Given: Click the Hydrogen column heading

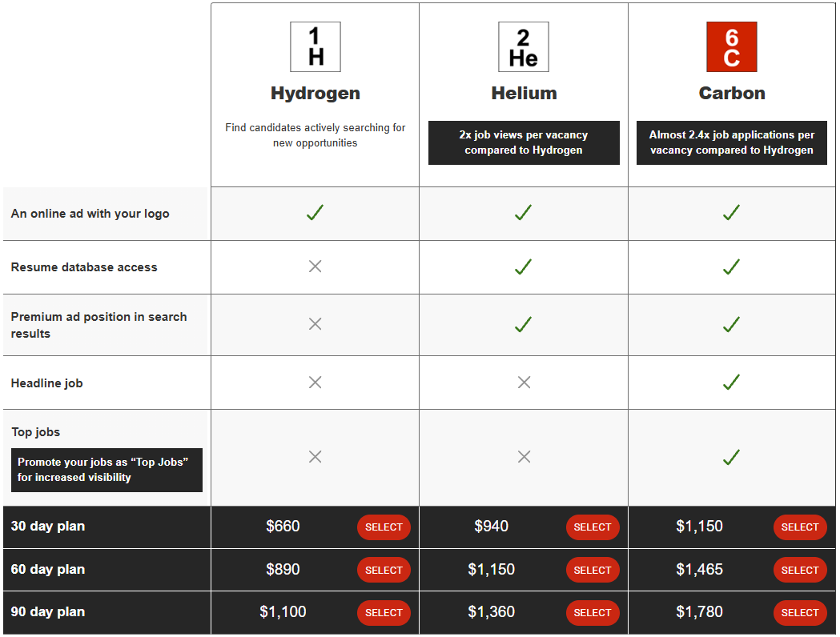Looking at the screenshot, I should 315,93.
